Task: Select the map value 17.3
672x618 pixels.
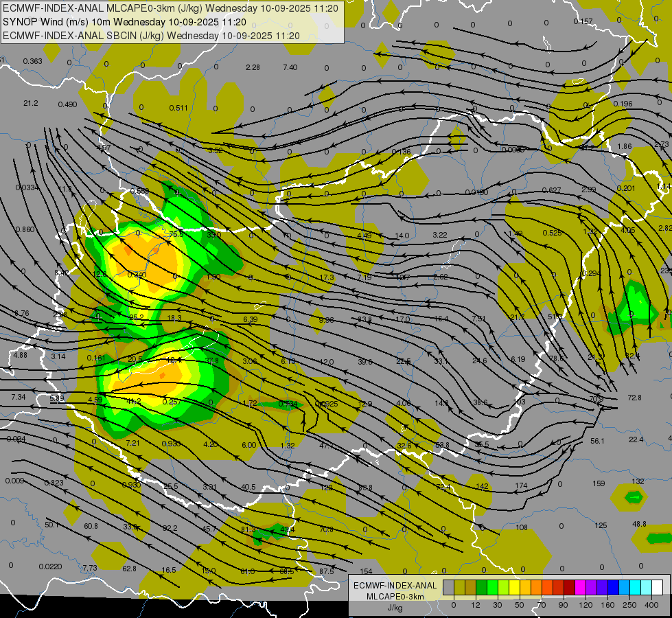Action: 327,278
